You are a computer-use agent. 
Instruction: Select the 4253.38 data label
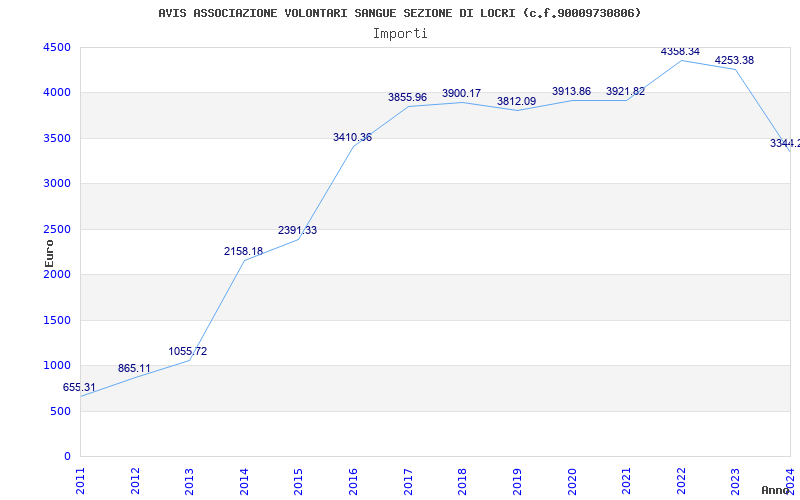coord(734,61)
